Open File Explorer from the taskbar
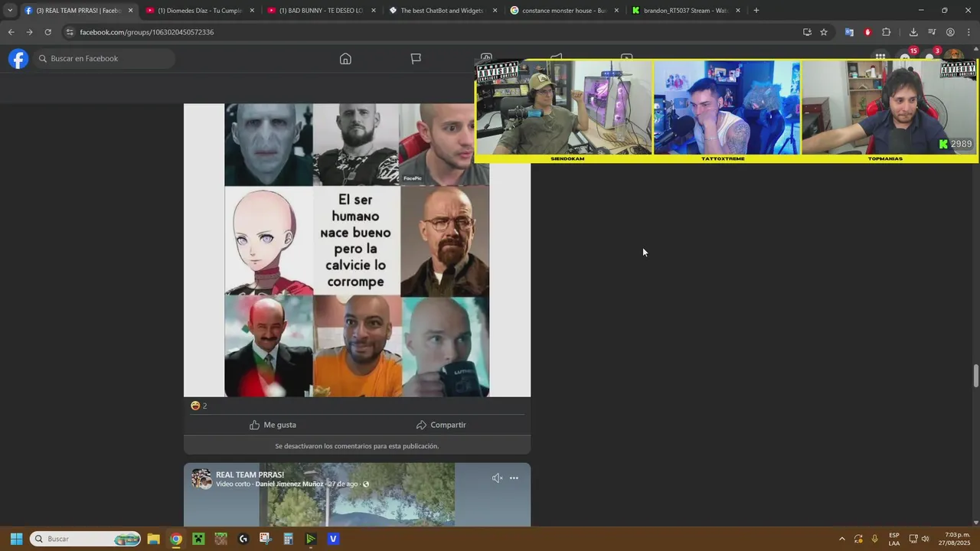This screenshot has width=980, height=551. (x=153, y=539)
